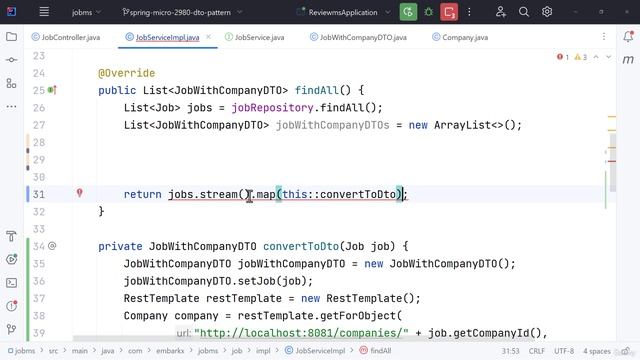
Task: Open the tabs list kebab menu
Action: click(x=604, y=37)
